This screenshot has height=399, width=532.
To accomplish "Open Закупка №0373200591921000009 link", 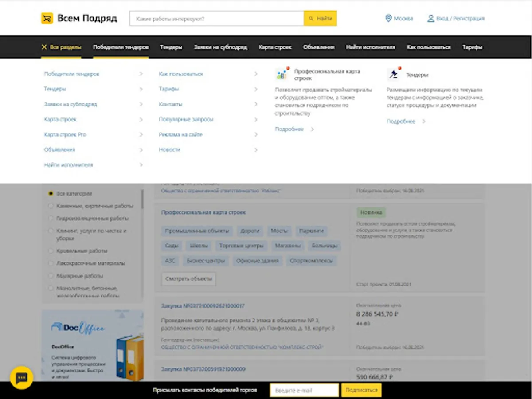I will point(203,369).
